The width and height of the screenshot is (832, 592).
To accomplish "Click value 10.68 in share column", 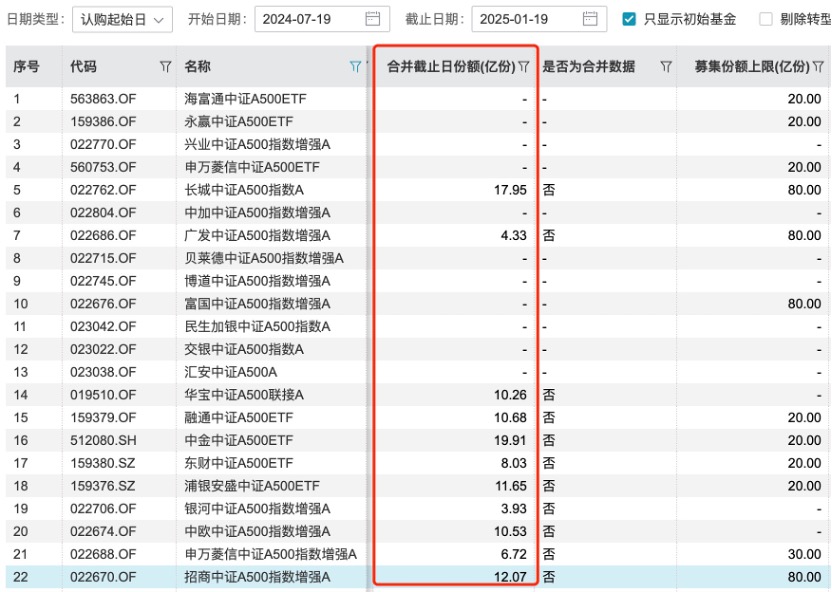I will 510,418.
